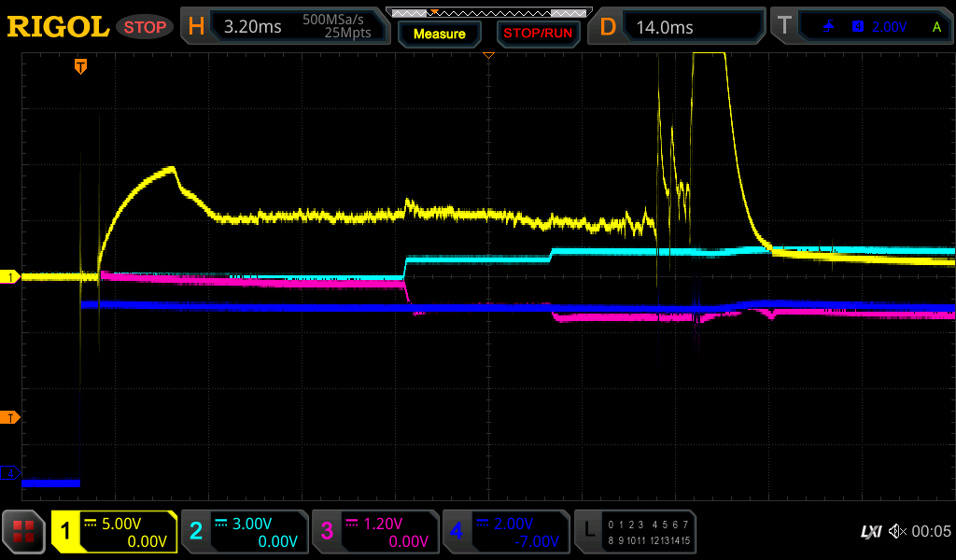
Task: Click the LXI network status icon
Action: click(870, 532)
